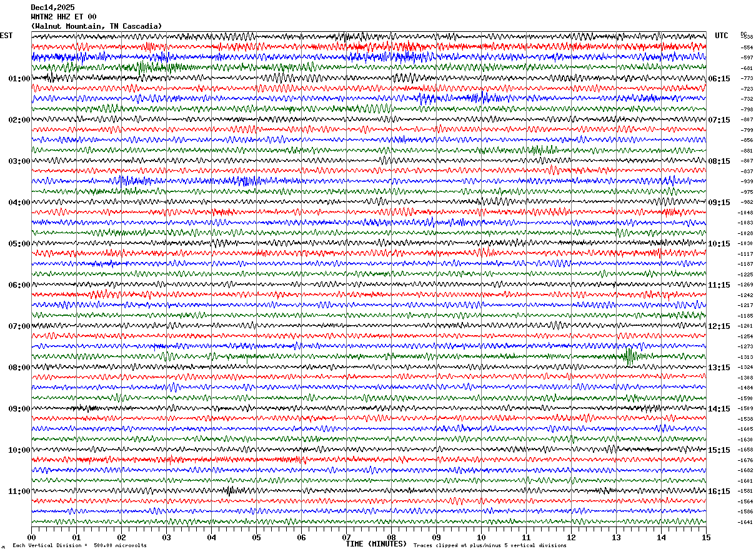Click the UTC time label "16:15"
The width and height of the screenshot is (756, 554).
(719, 491)
